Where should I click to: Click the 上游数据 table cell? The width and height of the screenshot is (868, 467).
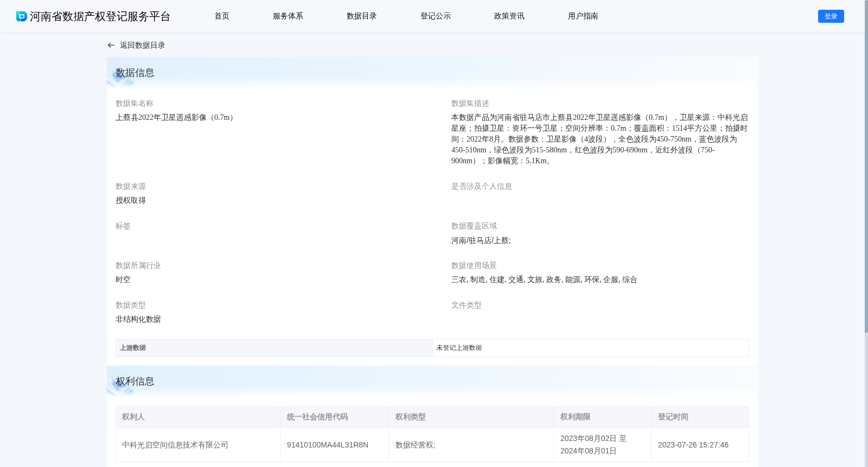coord(274,348)
